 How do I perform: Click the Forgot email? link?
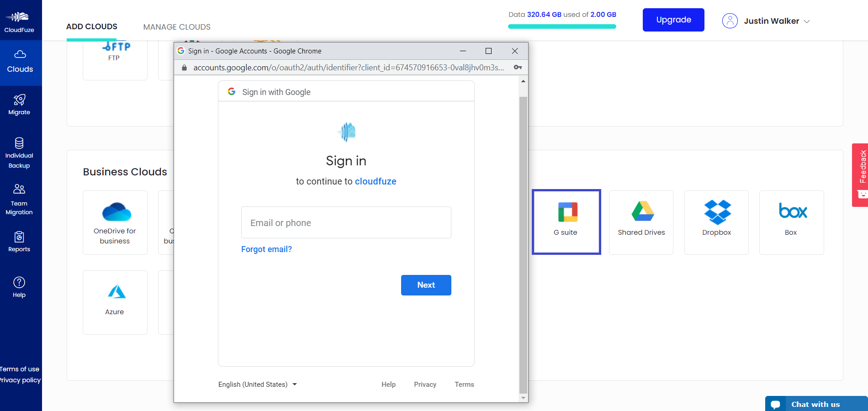coord(266,249)
